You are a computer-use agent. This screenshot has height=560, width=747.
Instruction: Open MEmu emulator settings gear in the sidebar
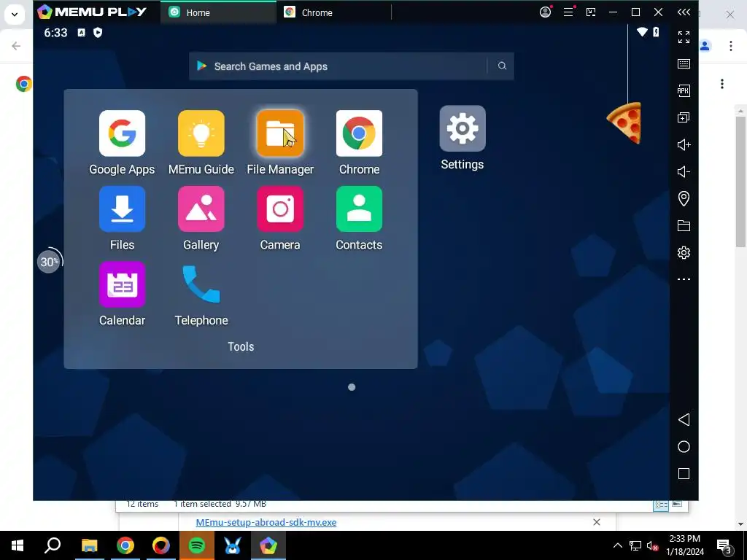tap(684, 252)
